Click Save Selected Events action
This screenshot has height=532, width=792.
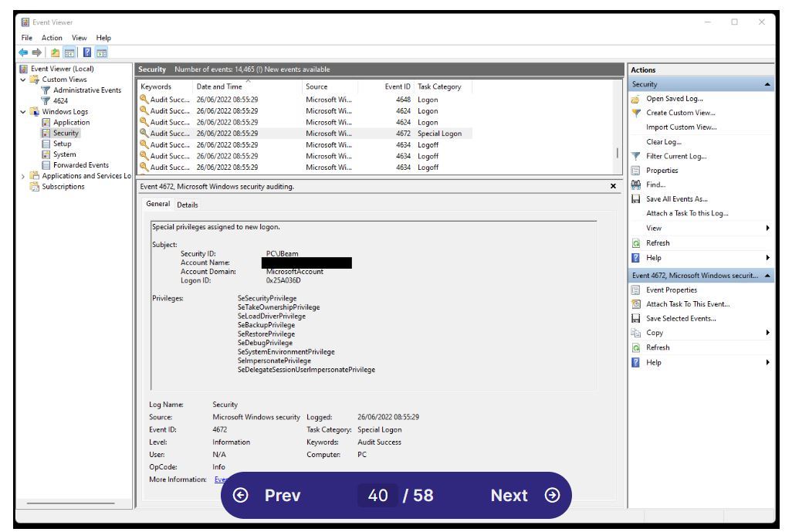coord(681,319)
